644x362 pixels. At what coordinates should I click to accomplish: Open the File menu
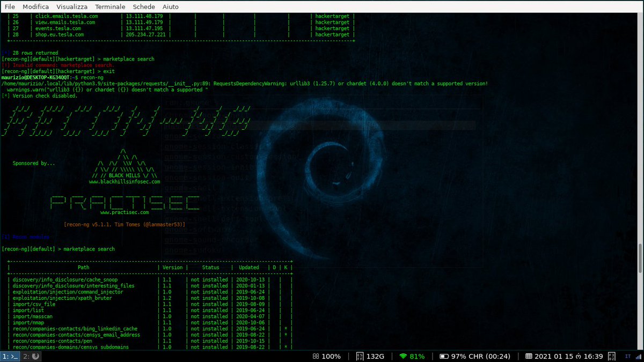[10, 6]
